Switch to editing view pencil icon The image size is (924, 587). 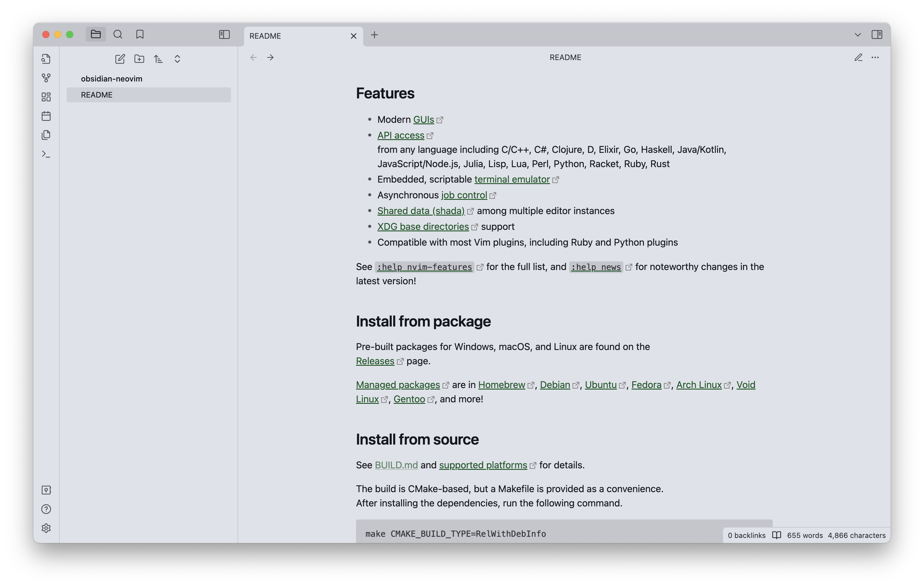858,57
